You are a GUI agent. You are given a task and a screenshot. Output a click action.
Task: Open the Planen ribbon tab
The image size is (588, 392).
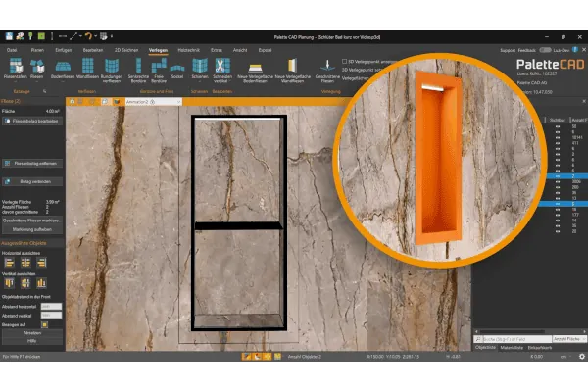(x=37, y=50)
